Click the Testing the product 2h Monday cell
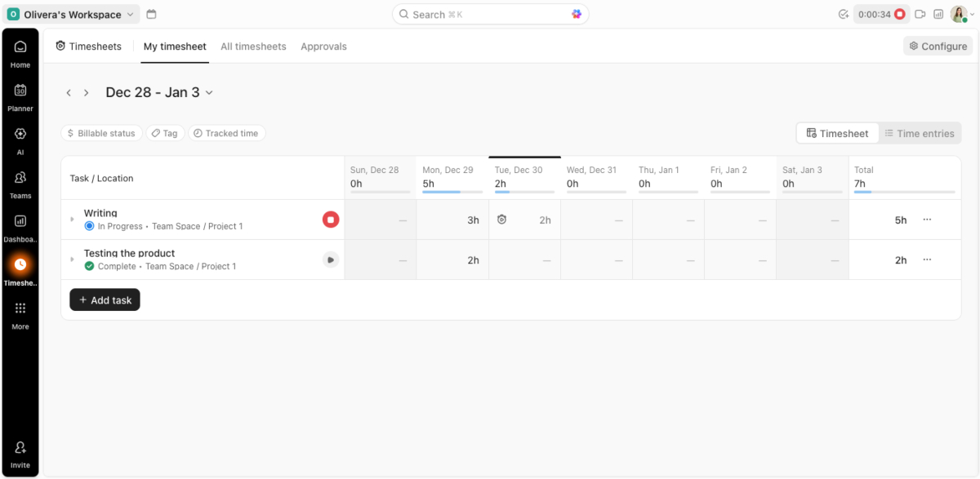This screenshot has height=479, width=980. (x=452, y=259)
